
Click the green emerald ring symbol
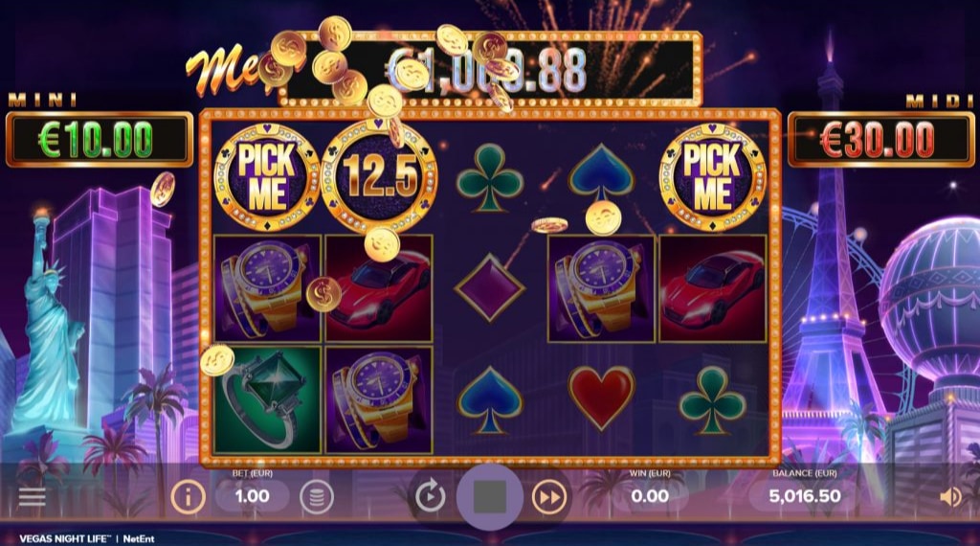[268, 400]
